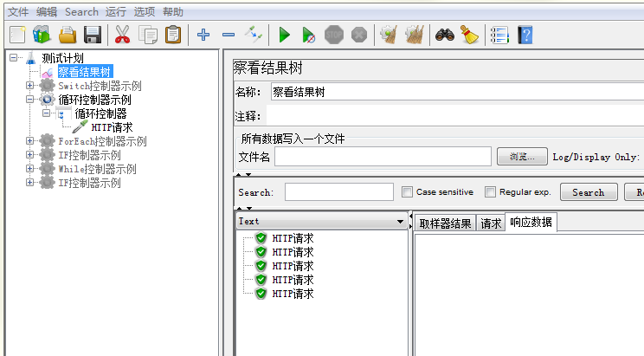This screenshot has width=644, height=356.
Task: Click the 文件名 input field
Action: (x=383, y=157)
